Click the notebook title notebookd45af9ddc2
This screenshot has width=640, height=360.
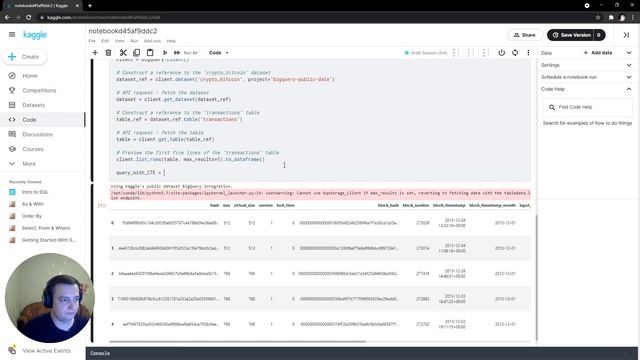(123, 31)
